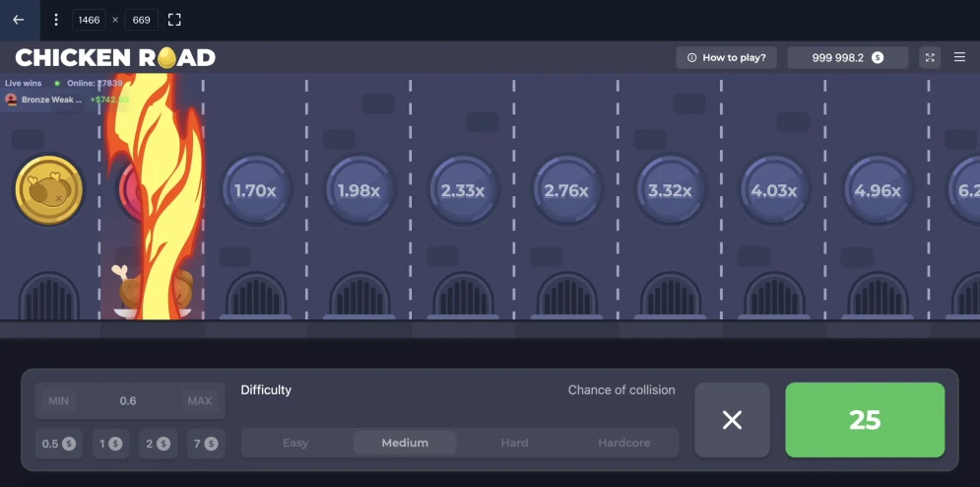Screen dimensions: 980x487
Task: Open the hamburger menu
Action: (x=959, y=57)
